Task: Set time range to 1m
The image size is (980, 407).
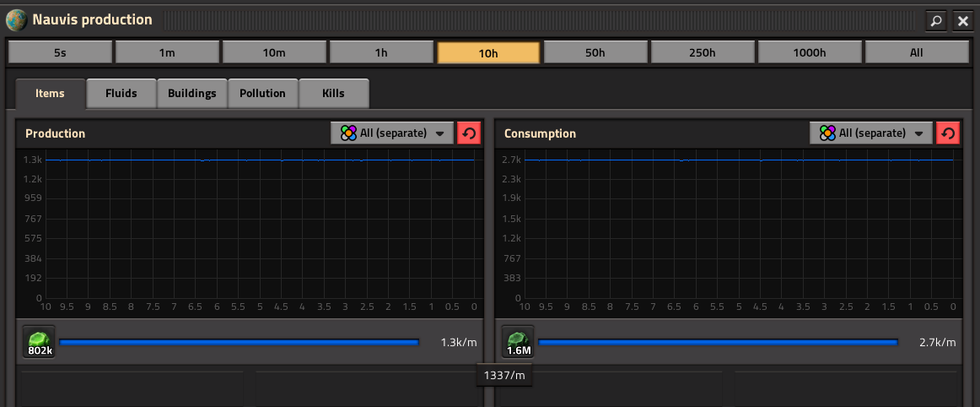Action: [167, 52]
